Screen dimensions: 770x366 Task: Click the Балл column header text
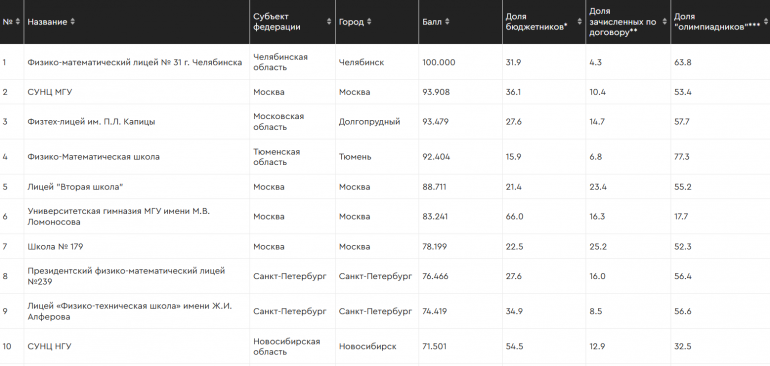[x=432, y=22]
